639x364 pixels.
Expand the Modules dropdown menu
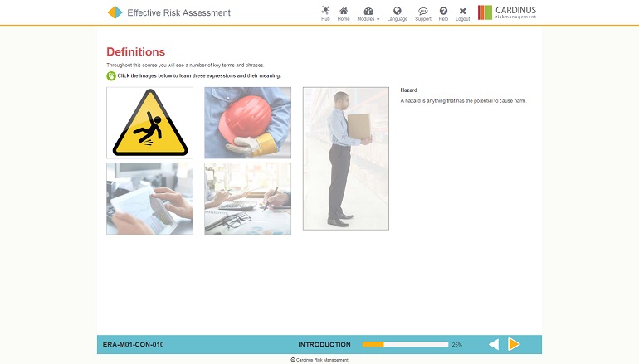coord(368,13)
